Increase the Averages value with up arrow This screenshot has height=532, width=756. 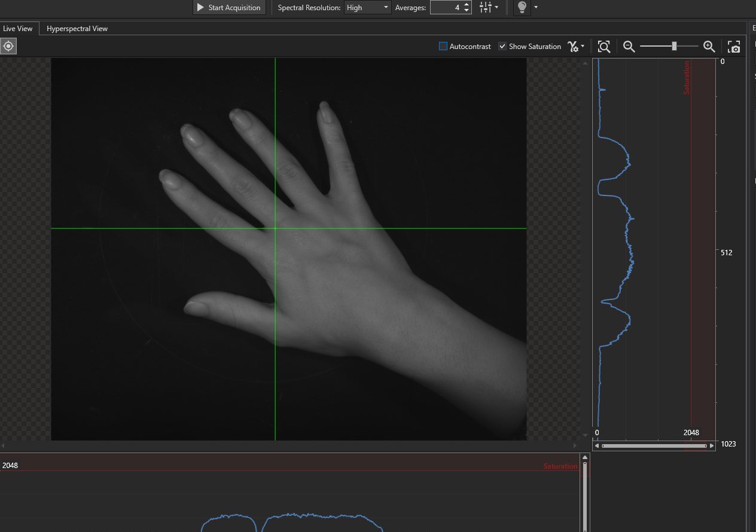point(467,5)
